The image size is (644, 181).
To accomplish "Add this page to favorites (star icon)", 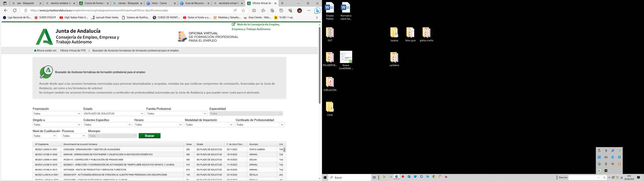I will pos(243,11).
